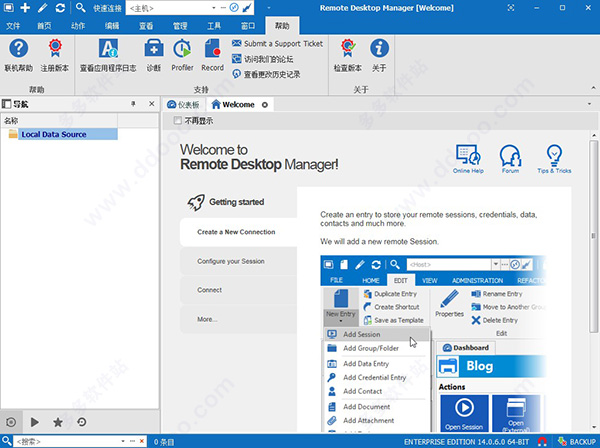Open 查看应用程序日志 application log
The width and height of the screenshot is (600, 448).
pyautogui.click(x=108, y=49)
